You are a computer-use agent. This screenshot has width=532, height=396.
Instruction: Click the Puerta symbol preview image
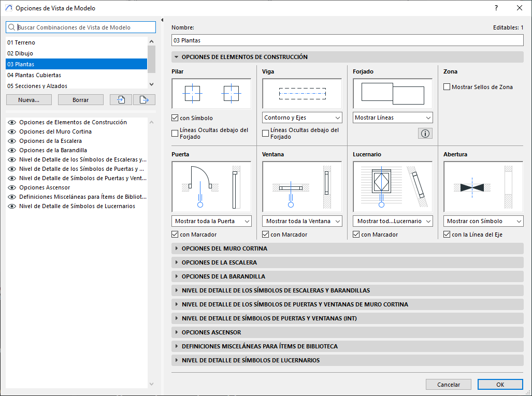click(211, 186)
